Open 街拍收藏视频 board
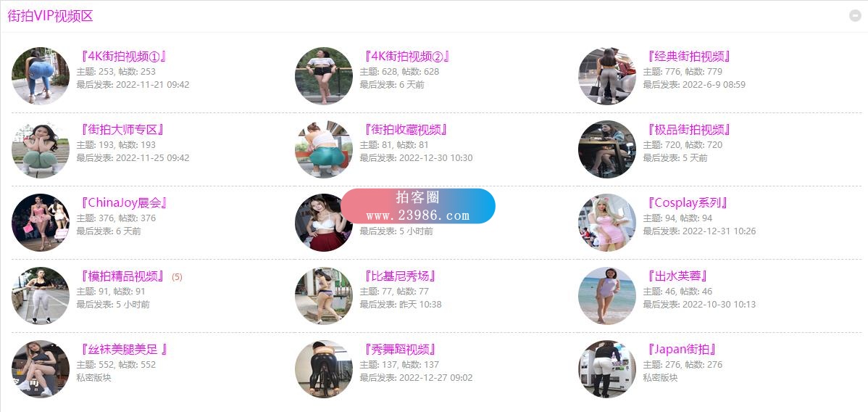868x412 pixels. [405, 130]
